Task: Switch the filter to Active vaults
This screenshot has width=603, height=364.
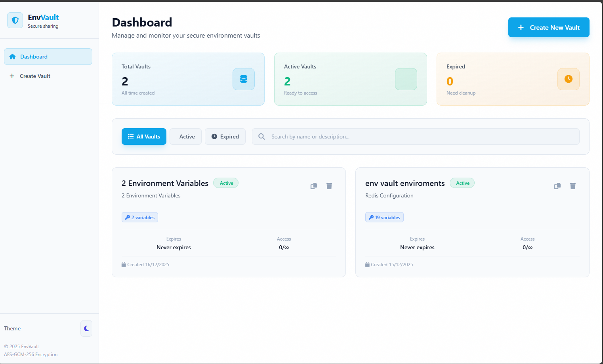Action: (x=185, y=136)
